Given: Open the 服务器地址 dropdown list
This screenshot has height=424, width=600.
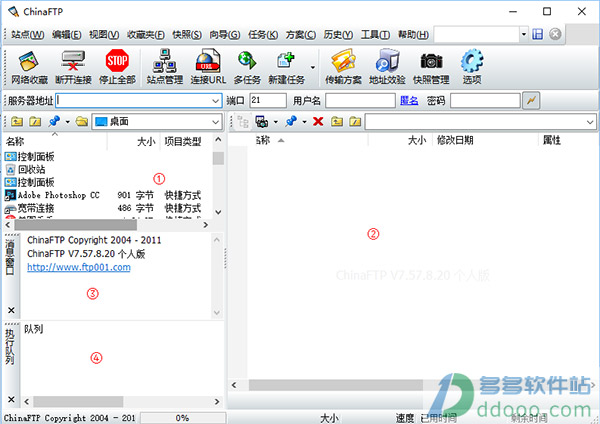Looking at the screenshot, I should pos(216,101).
